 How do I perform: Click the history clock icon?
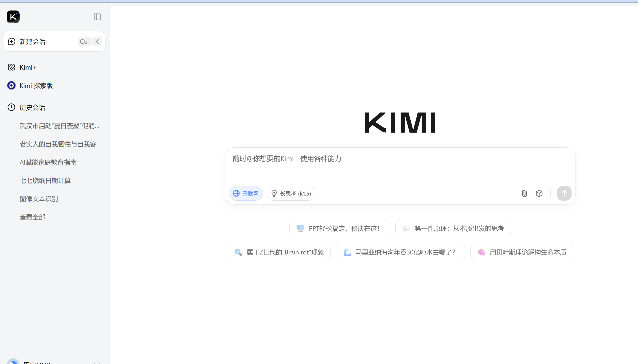tap(11, 107)
